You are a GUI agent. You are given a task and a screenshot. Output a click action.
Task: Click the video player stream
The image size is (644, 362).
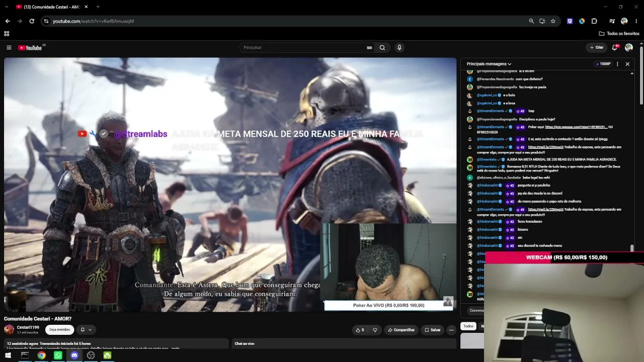pyautogui.click(x=230, y=185)
